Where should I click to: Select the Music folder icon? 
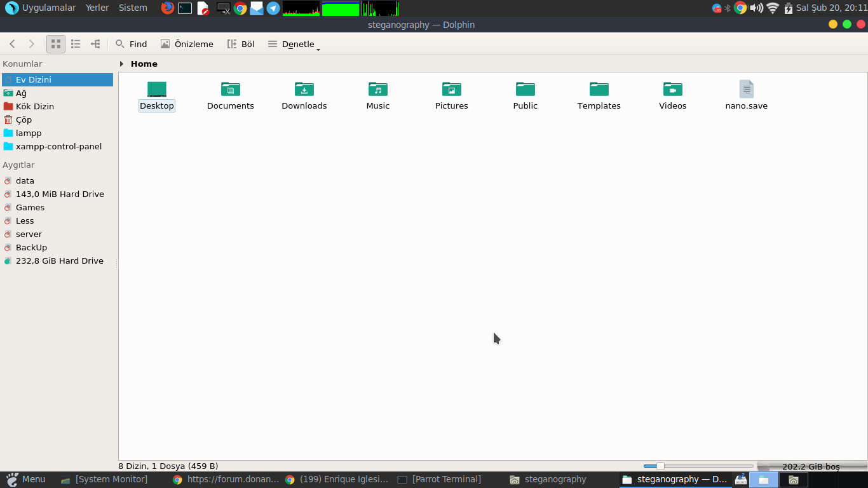(378, 89)
